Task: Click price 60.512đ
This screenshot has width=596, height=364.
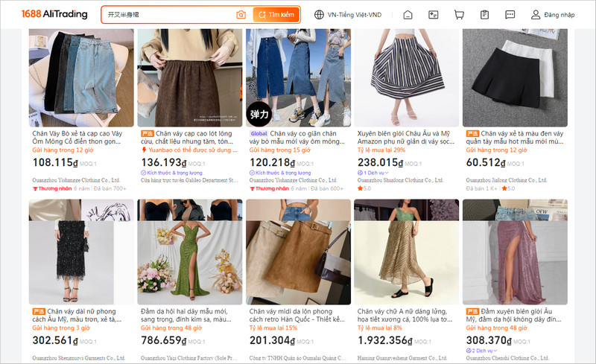Action: (486, 162)
